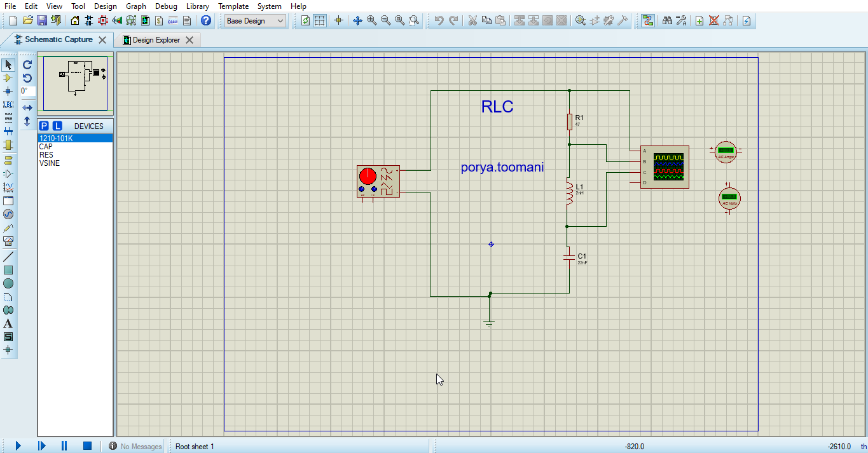Image resolution: width=868 pixels, height=453 pixels.
Task: Select the 2D Graphics Circle tool
Action: click(8, 283)
